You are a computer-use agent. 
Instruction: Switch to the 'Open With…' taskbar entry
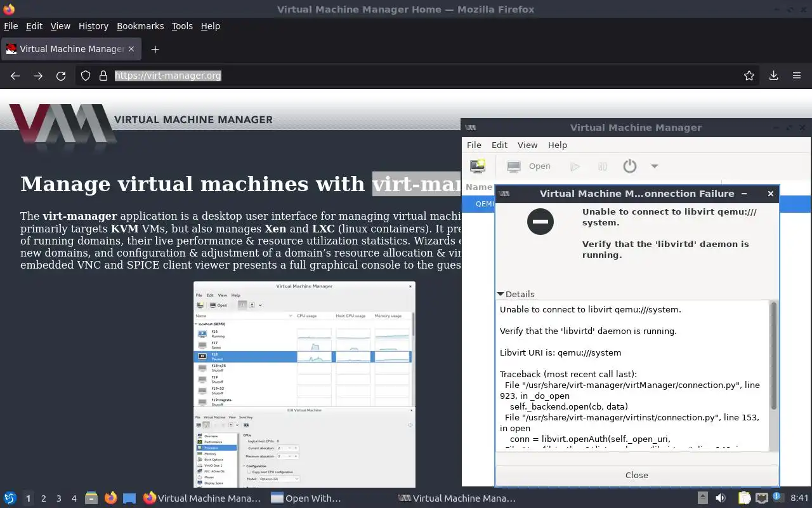coord(307,498)
